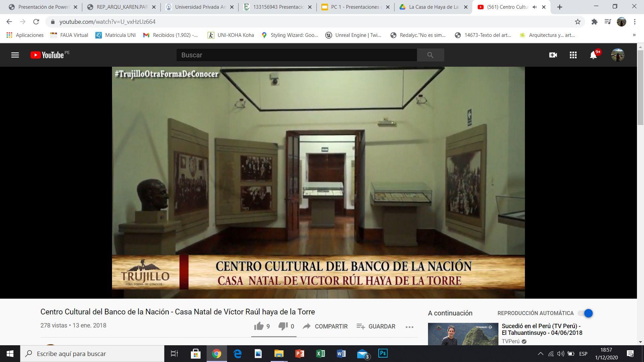Open File Explorer from taskbar
The image size is (644, 362).
[279, 354]
